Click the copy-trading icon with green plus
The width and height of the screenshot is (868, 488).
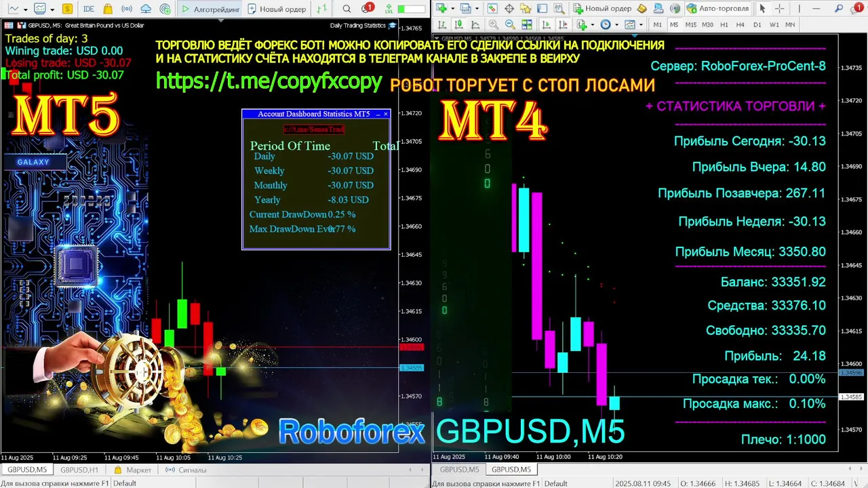[165, 9]
